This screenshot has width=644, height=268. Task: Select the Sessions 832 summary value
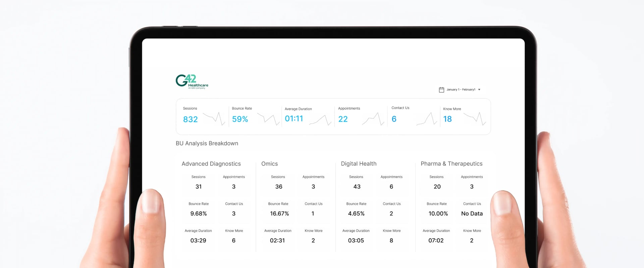(x=190, y=119)
